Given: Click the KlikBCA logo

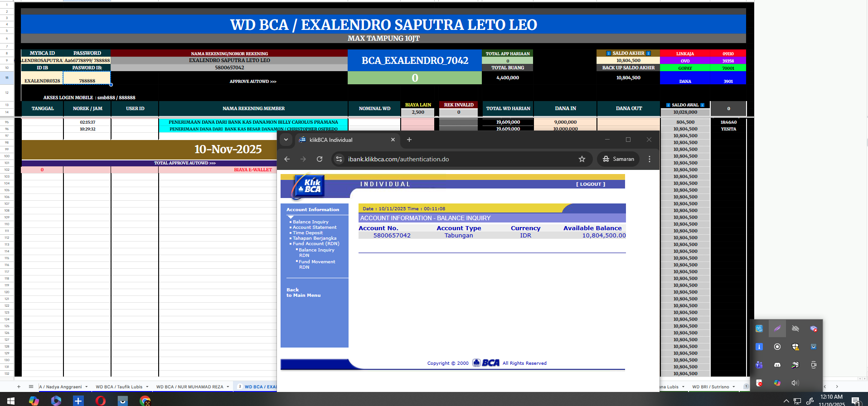Looking at the screenshot, I should [310, 186].
